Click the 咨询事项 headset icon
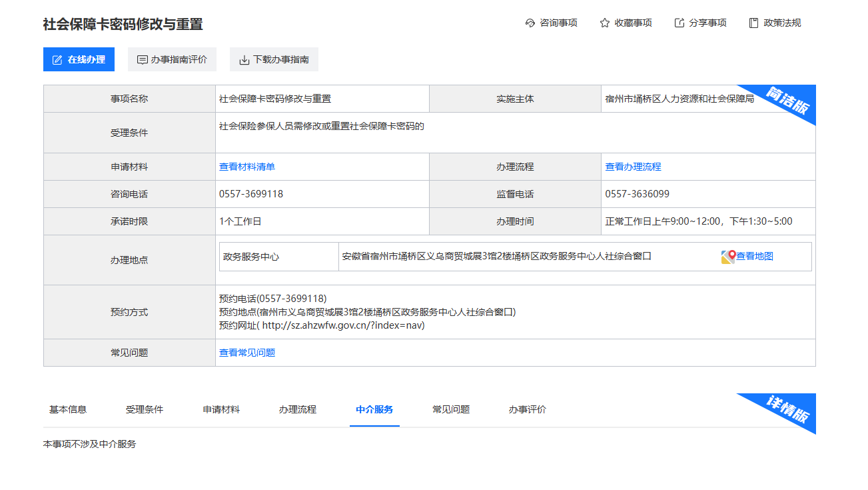868x490 pixels. pyautogui.click(x=530, y=23)
